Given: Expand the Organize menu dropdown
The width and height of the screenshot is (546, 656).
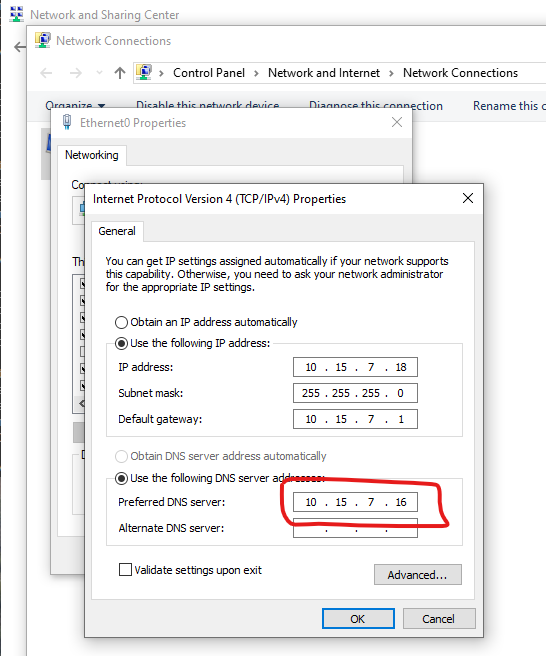Looking at the screenshot, I should pyautogui.click(x=102, y=106).
